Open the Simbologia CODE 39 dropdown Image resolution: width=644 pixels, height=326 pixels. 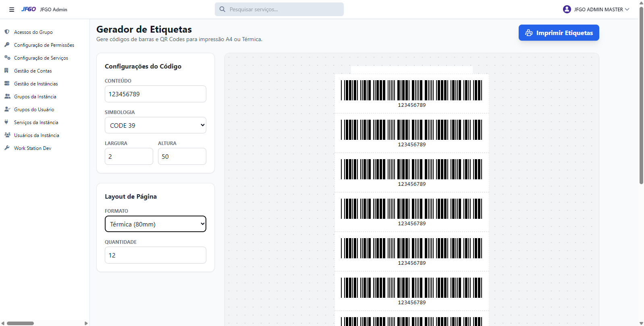155,125
